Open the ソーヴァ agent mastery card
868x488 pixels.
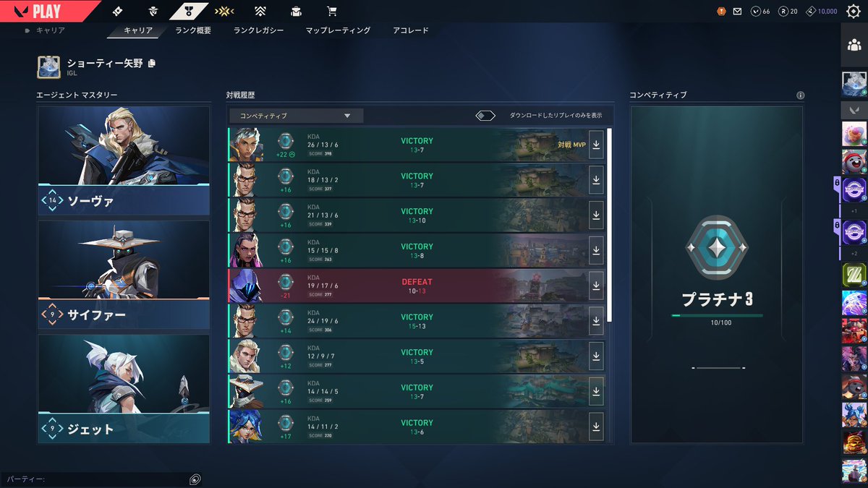124,160
